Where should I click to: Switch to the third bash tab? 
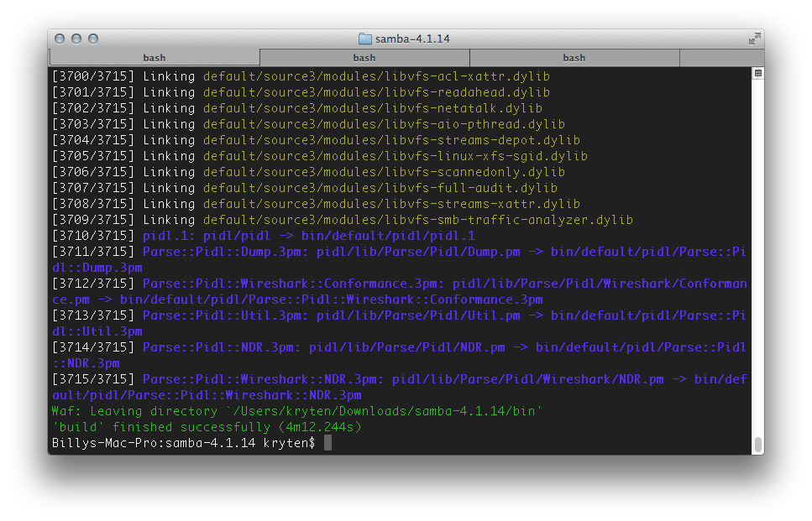click(x=574, y=58)
